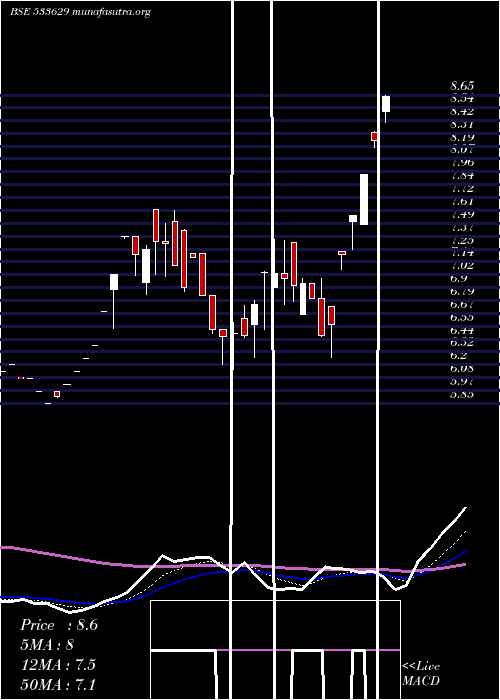Select the 6.55 price axis label
The image size is (500, 700).
(462, 317)
